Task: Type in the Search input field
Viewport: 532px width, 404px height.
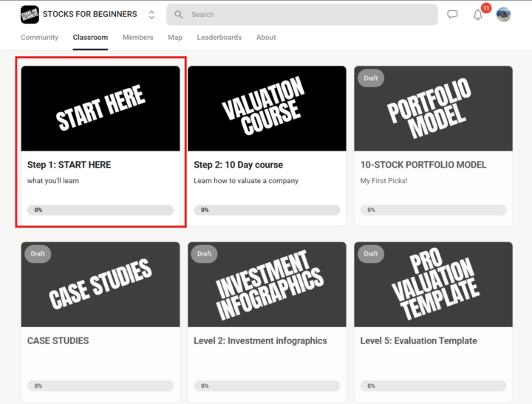Action: [x=310, y=15]
